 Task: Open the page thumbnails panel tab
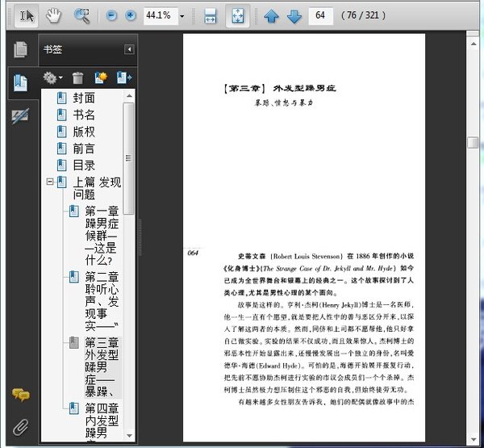21,49
